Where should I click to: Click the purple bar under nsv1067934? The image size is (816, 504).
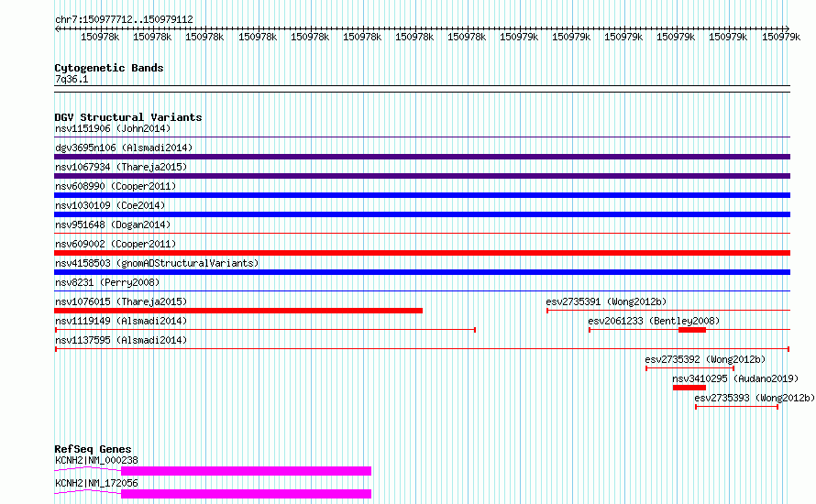click(422, 176)
